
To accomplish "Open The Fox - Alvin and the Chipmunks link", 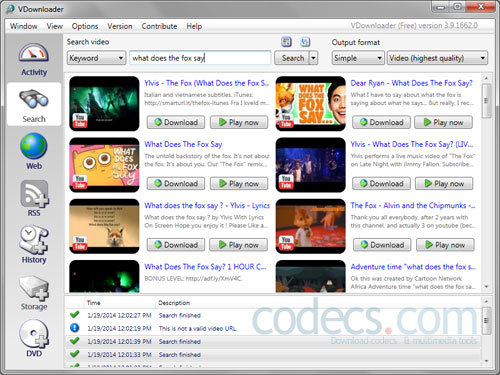I will point(413,206).
